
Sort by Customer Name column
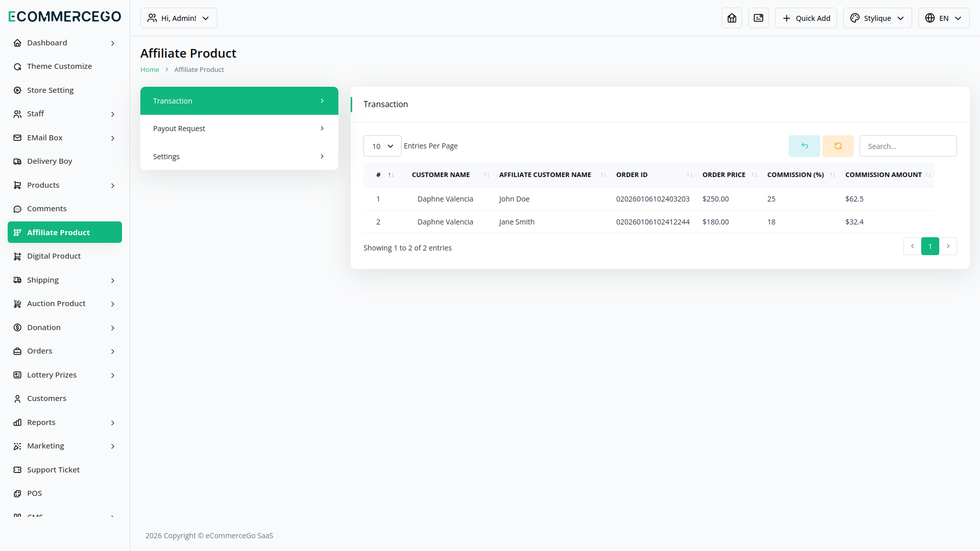(x=450, y=175)
